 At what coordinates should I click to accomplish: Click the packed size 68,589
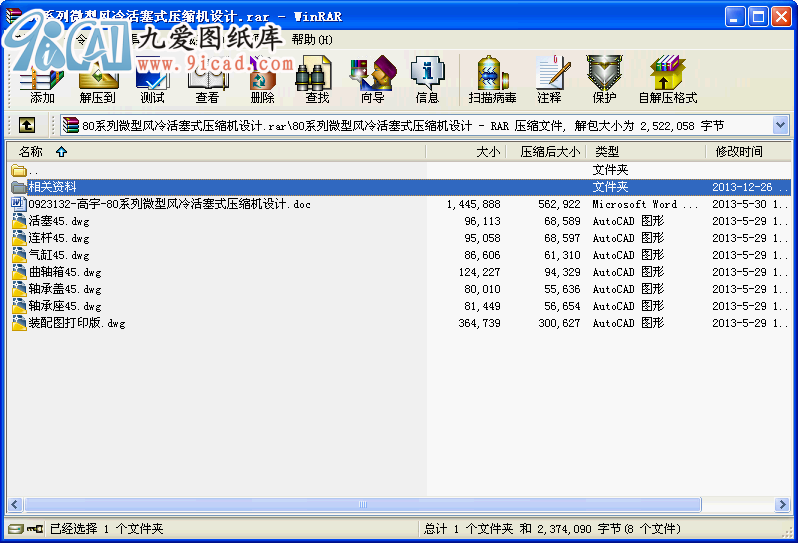click(562, 221)
